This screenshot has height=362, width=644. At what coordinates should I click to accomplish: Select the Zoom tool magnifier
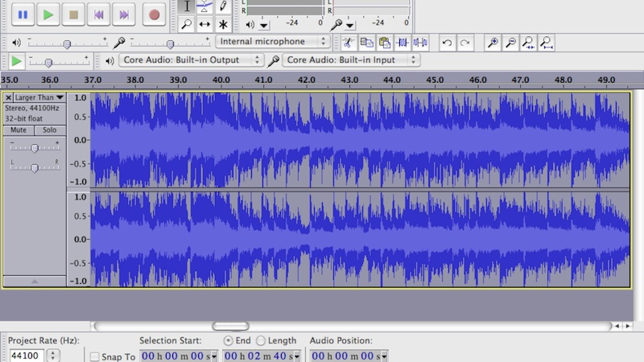[x=186, y=25]
